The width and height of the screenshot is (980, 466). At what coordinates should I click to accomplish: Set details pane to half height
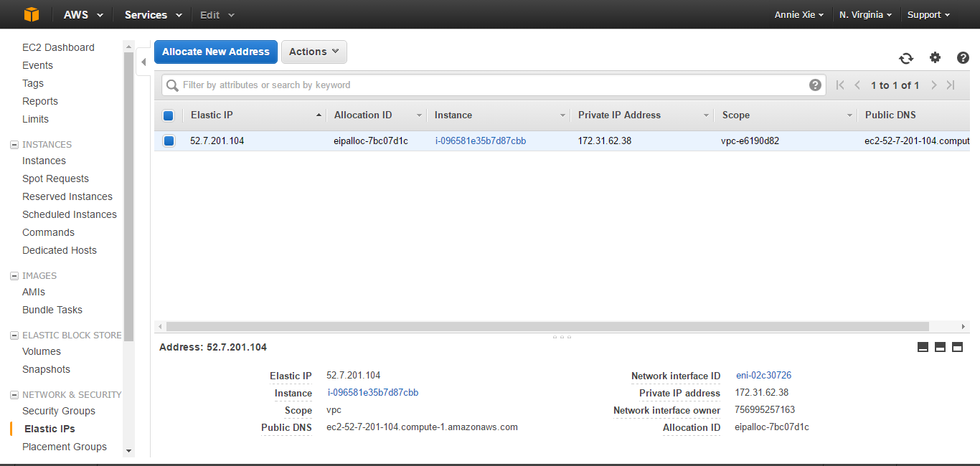click(x=940, y=347)
